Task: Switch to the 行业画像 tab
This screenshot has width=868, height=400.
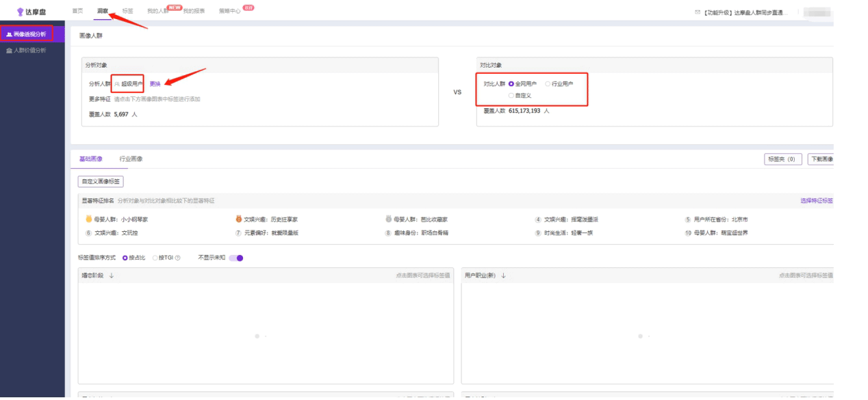Action: click(x=131, y=159)
